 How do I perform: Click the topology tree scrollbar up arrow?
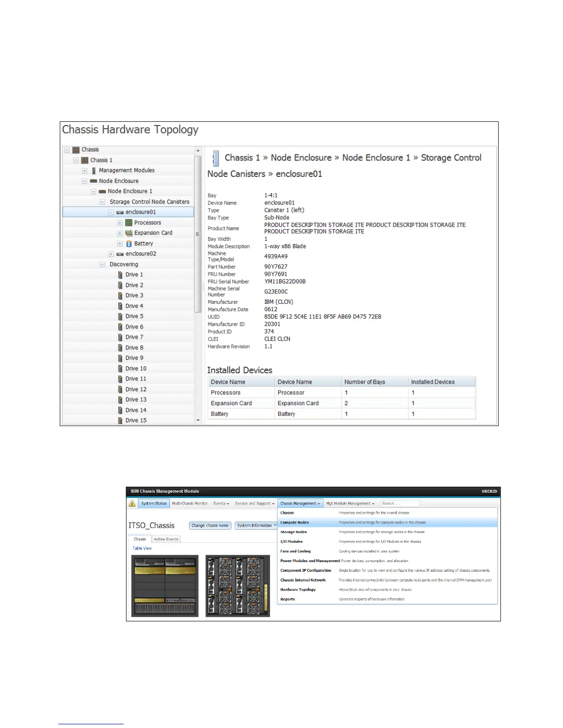click(198, 151)
